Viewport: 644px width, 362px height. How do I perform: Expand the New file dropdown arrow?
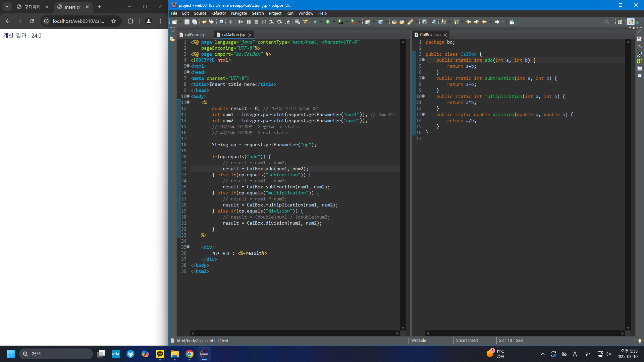[x=180, y=22]
